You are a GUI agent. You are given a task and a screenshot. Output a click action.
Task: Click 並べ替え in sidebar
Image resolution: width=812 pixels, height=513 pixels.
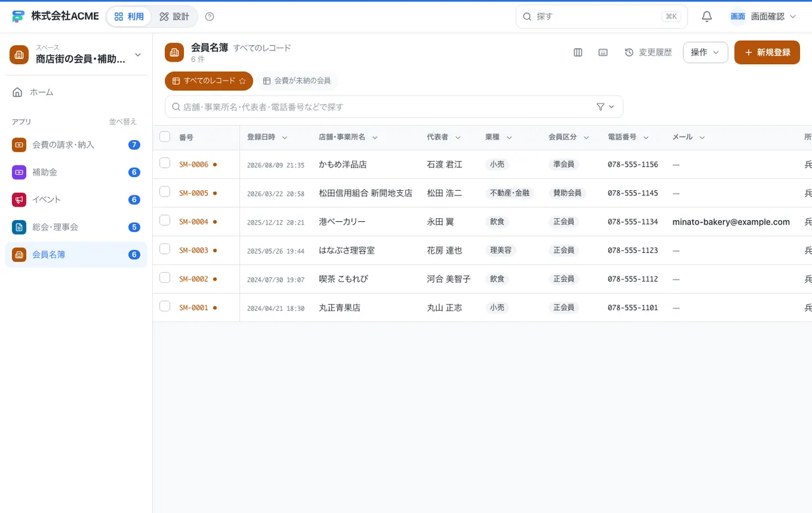coord(123,122)
